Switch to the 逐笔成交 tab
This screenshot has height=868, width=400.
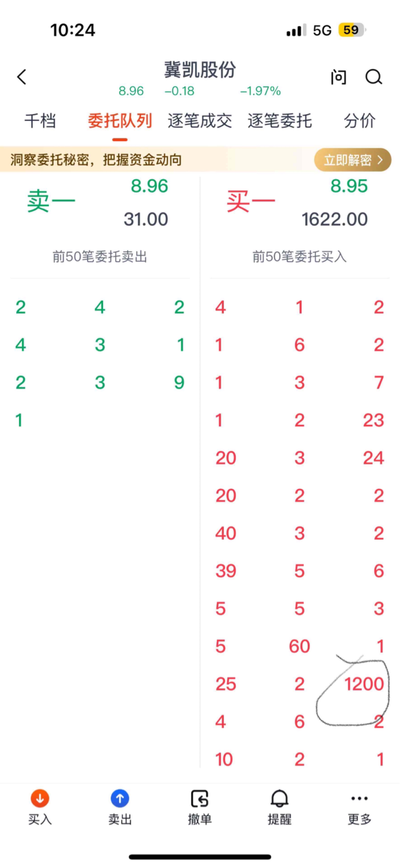pos(200,121)
